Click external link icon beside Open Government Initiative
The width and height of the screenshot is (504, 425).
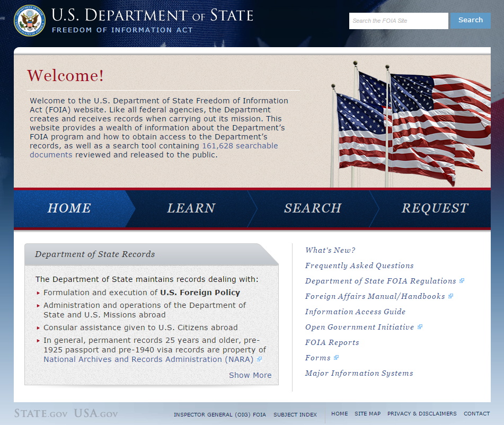click(x=420, y=327)
